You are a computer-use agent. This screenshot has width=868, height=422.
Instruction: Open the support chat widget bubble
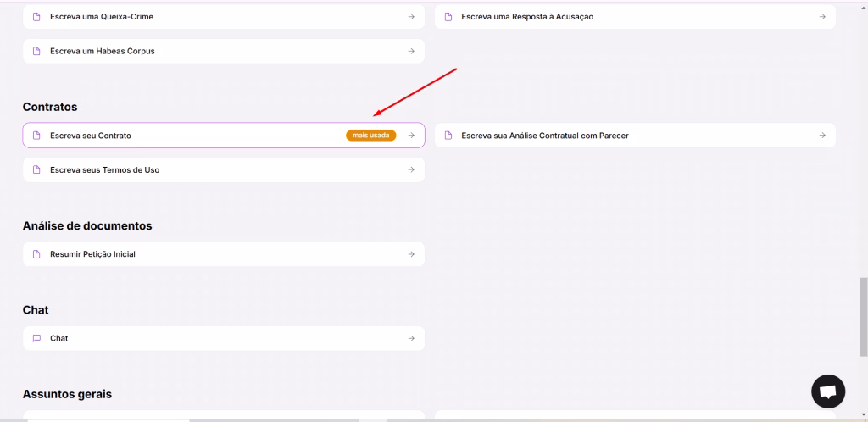coord(828,391)
